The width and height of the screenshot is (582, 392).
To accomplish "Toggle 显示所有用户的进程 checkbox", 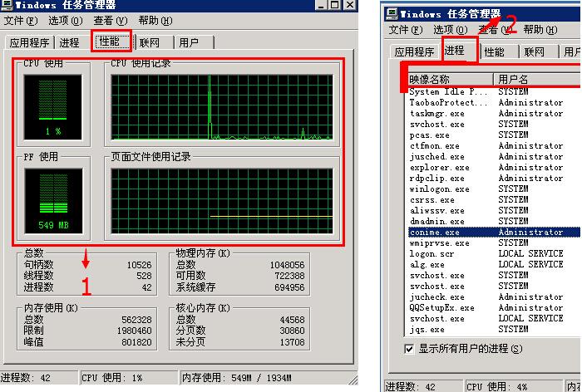I will [409, 349].
